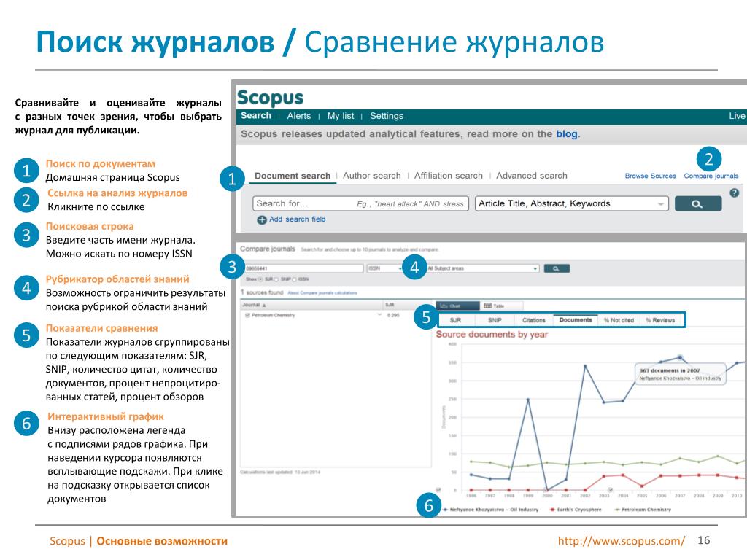Click the 2007 data point on blue line

680,357
